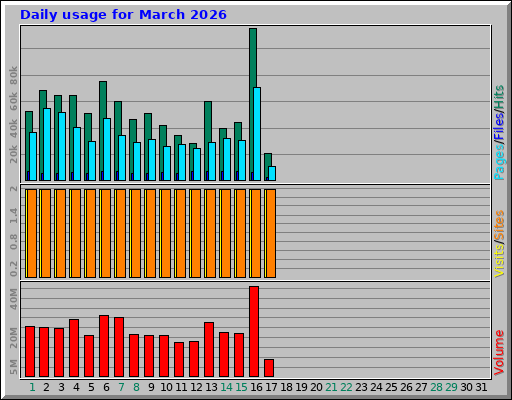Click day label 13 on the x-axis
512x400 pixels.
(211, 387)
